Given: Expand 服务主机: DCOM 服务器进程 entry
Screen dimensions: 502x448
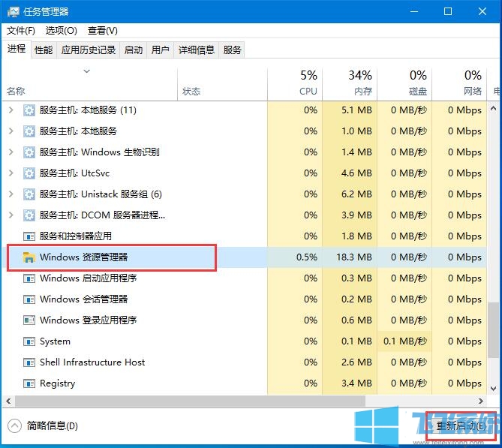Looking at the screenshot, I should 11,215.
